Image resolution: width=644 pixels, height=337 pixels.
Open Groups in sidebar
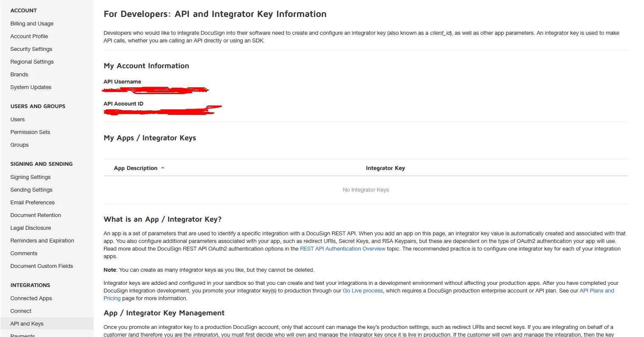pyautogui.click(x=19, y=145)
